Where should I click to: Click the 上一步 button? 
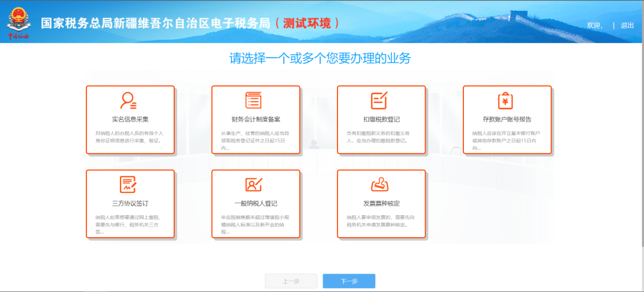(x=291, y=281)
